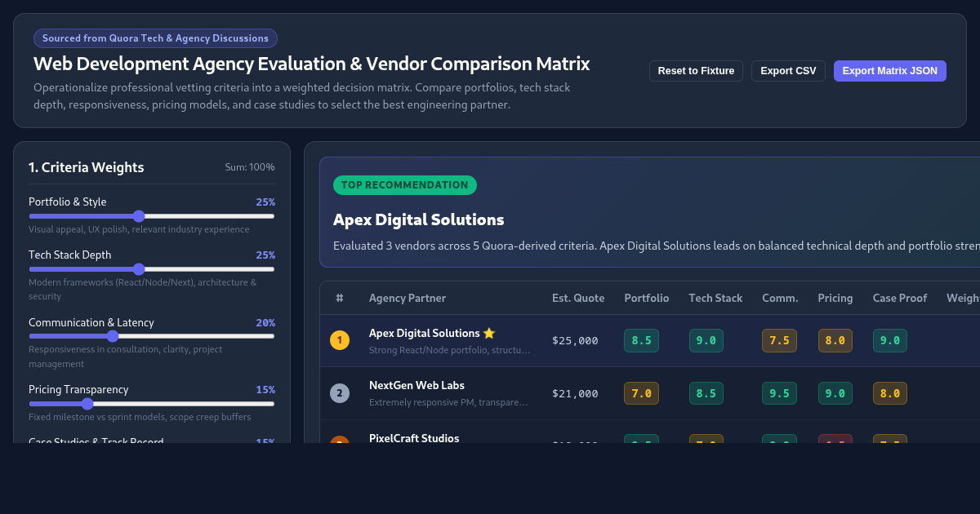Click Apex Digital Solutions recommendation heading
The image size is (980, 514).
click(x=419, y=219)
